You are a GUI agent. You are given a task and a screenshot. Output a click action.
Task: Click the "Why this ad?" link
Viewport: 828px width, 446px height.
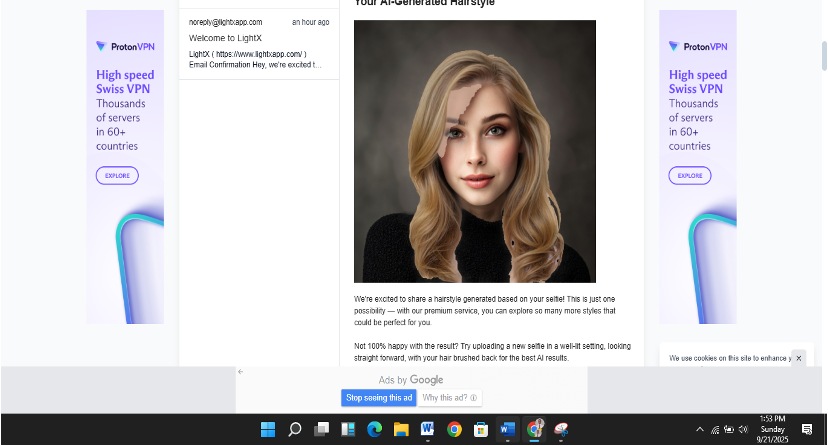(449, 398)
